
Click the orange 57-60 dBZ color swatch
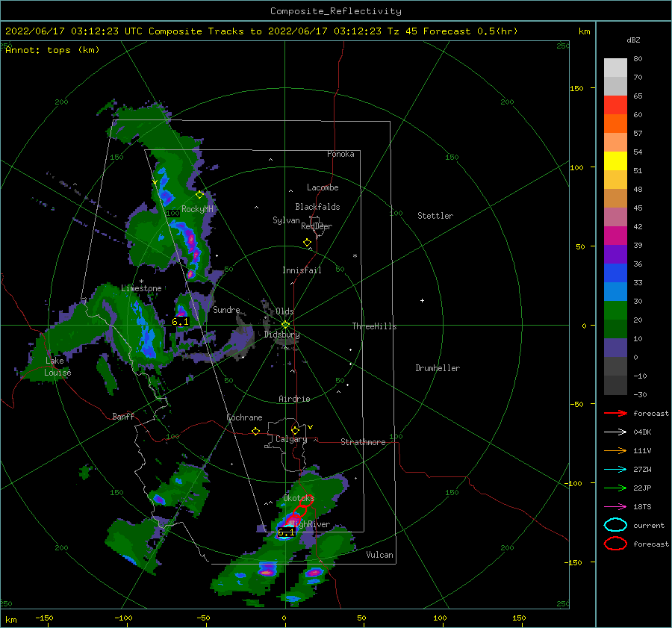pos(615,124)
